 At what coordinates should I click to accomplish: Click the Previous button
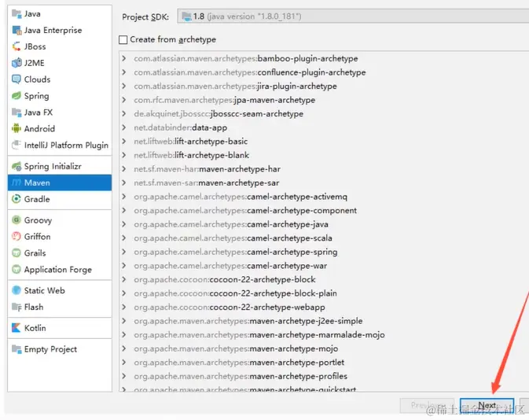click(428, 405)
